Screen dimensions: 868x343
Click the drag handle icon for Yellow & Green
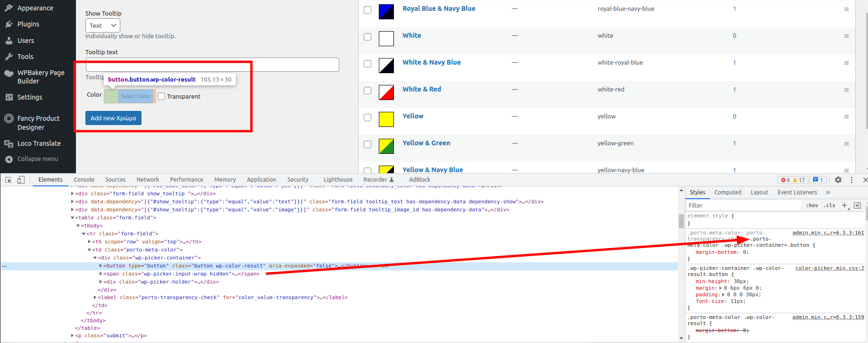point(846,144)
